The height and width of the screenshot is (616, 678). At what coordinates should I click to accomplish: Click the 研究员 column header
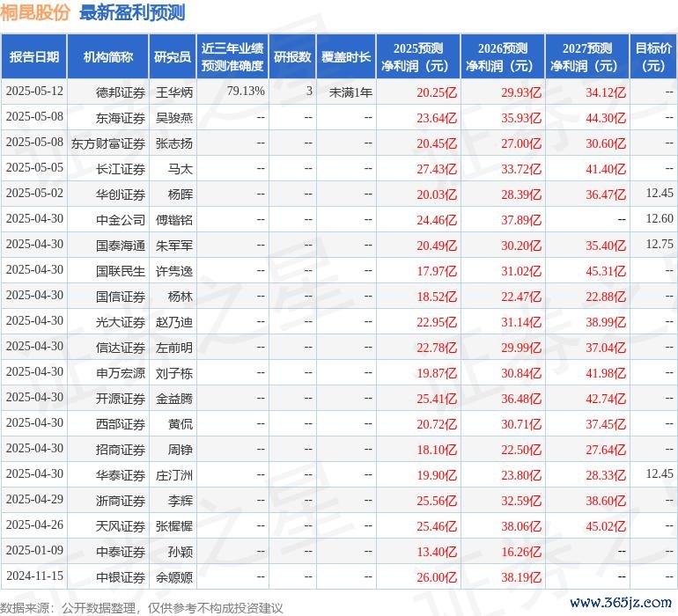[173, 57]
